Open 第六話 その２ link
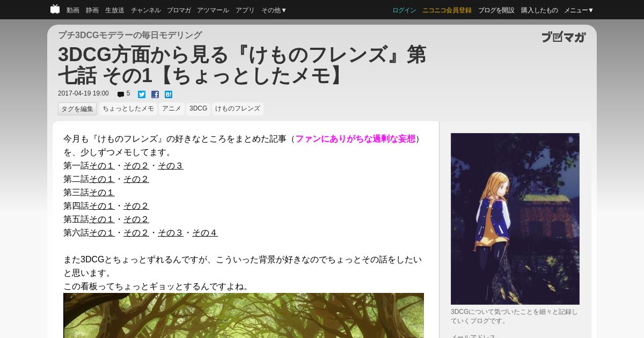The height and width of the screenshot is (338, 644). click(x=136, y=233)
